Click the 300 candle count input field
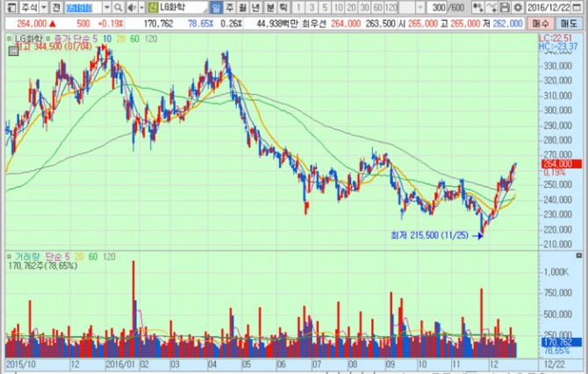Screen dimensions: 588x374 point(434,7)
